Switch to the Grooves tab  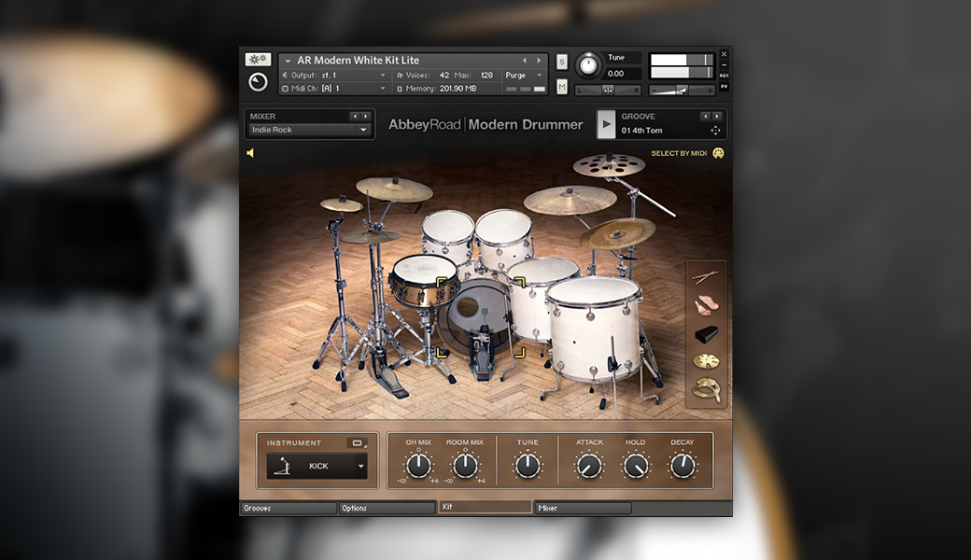[x=288, y=508]
